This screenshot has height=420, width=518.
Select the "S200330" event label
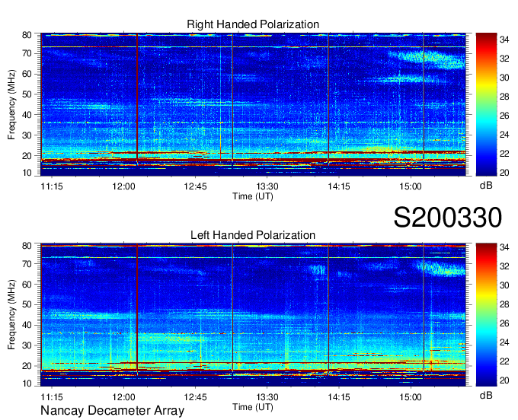coord(448,218)
